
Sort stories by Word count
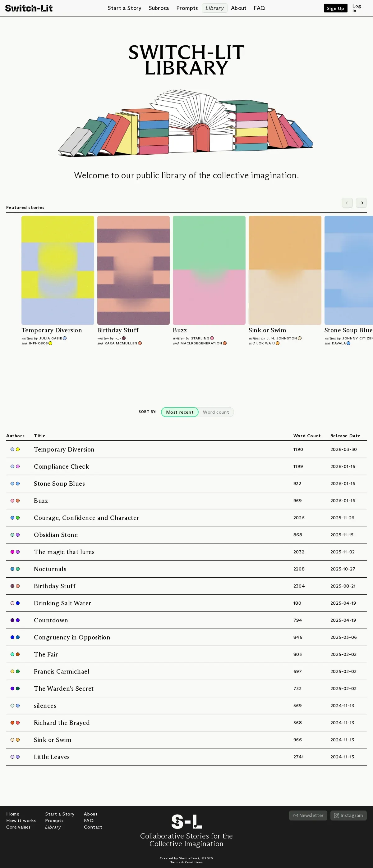[216, 412]
